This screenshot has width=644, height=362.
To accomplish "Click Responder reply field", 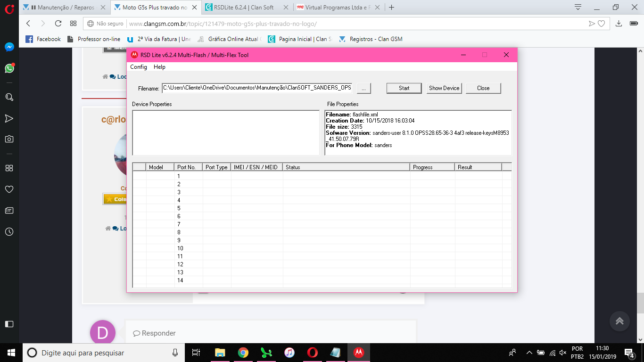I will [x=271, y=333].
